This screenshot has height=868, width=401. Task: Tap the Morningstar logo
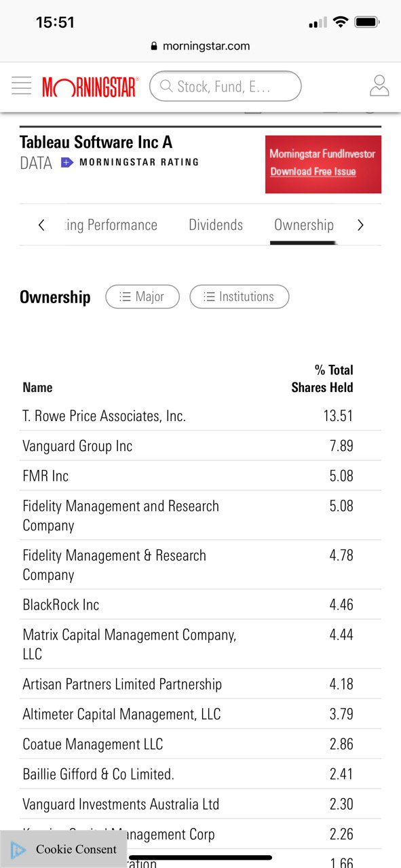pyautogui.click(x=90, y=87)
